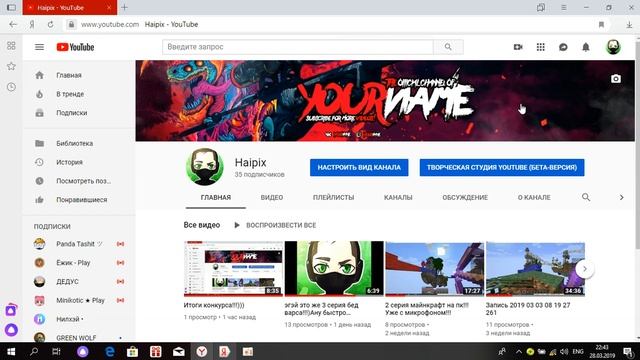Click НАСТРОИТЬ ВИД КАНАЛА button

pos(359,167)
